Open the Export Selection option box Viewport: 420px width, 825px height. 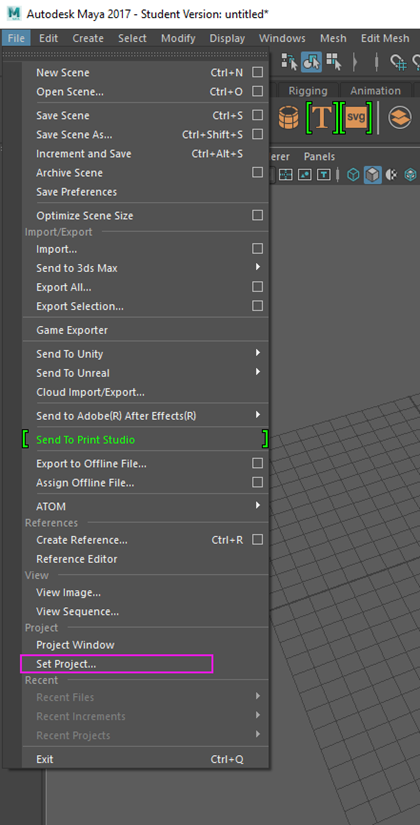(257, 305)
